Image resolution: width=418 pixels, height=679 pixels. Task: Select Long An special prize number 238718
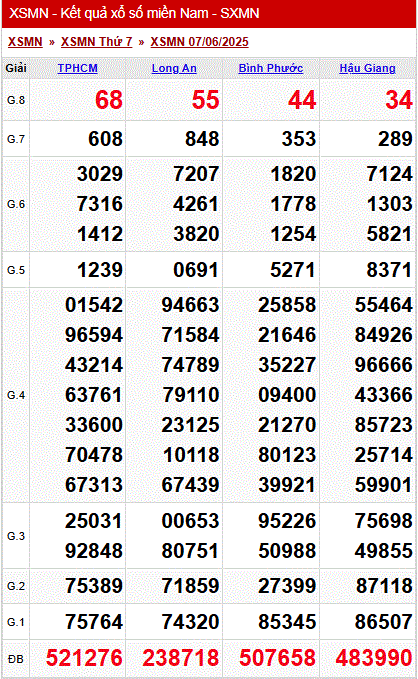click(x=181, y=658)
